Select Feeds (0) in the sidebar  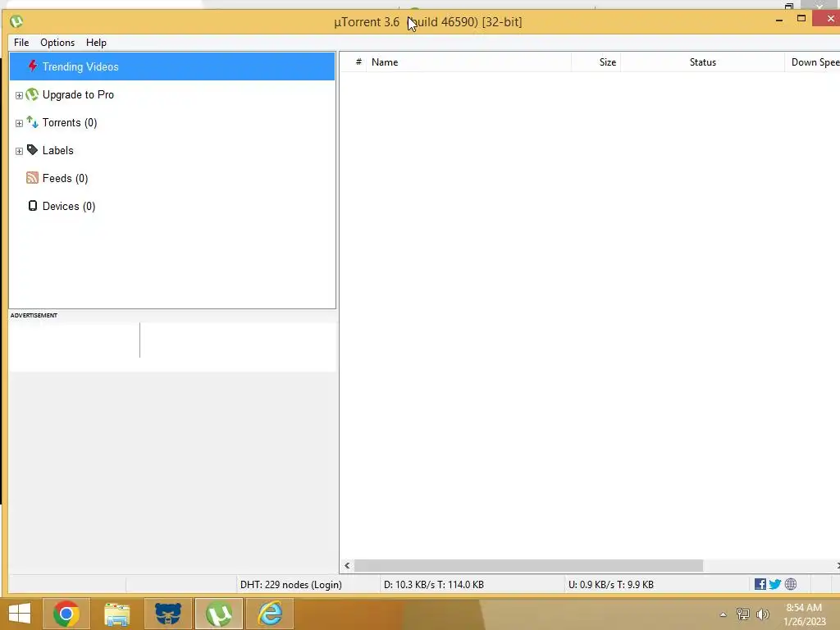pyautogui.click(x=65, y=178)
